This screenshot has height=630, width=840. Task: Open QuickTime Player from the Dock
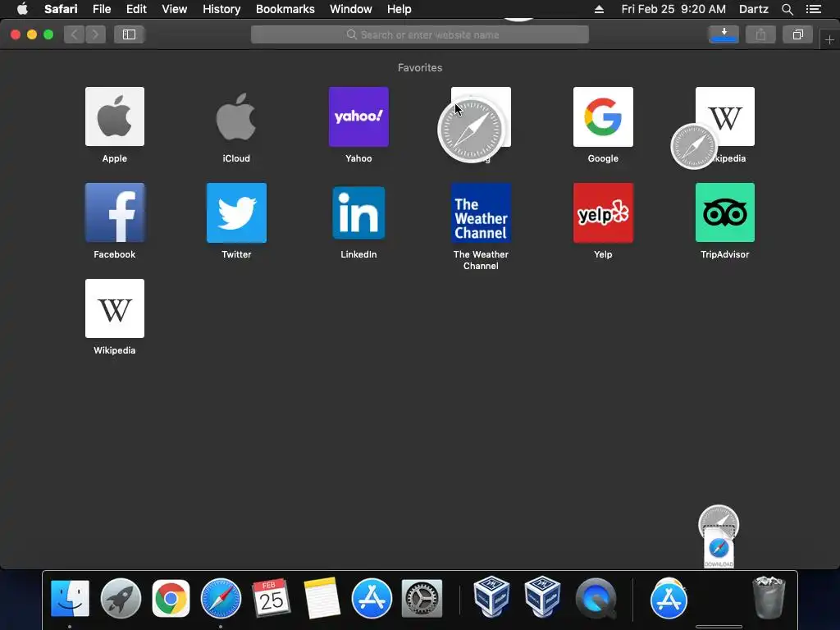click(596, 598)
